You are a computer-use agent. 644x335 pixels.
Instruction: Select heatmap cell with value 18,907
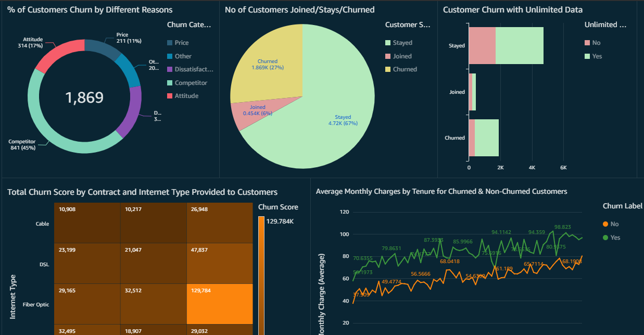pyautogui.click(x=153, y=329)
